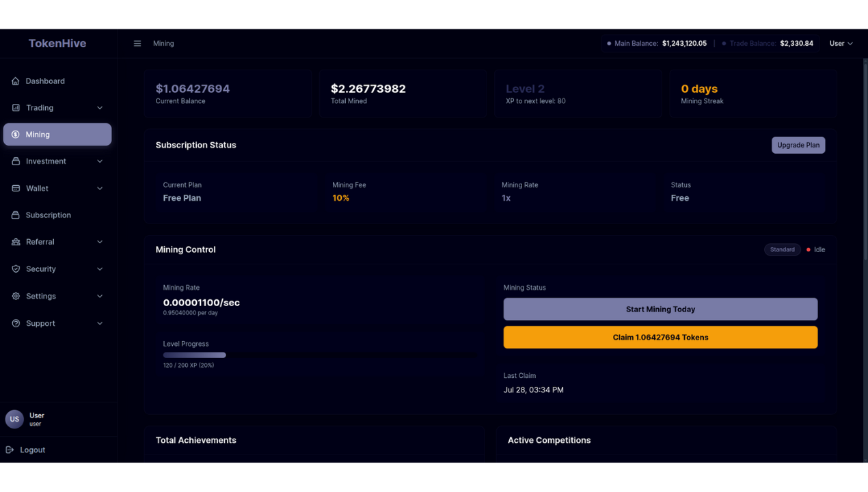Click the Upgrade Plan button
Image resolution: width=868 pixels, height=492 pixels.
[798, 145]
